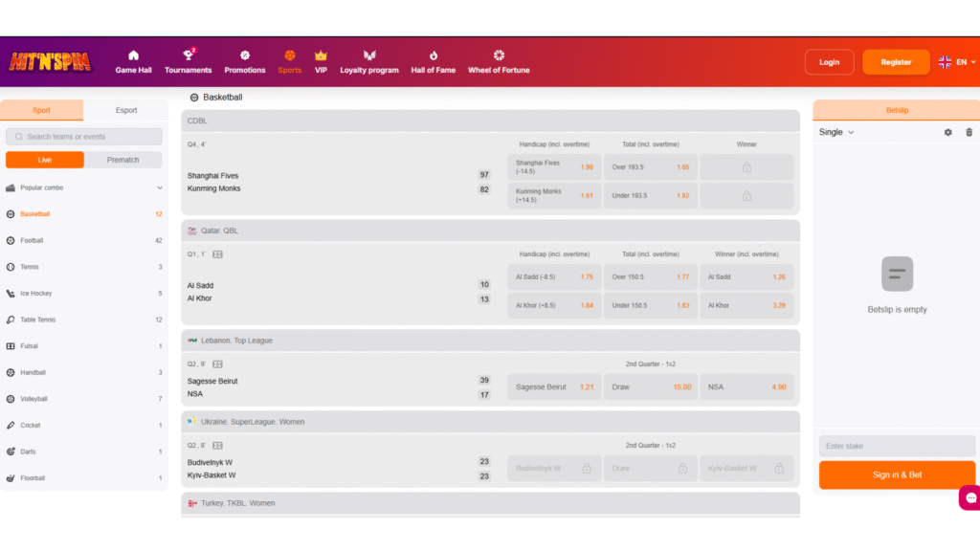Open the VIP crown icon
Image resolution: width=980 pixels, height=551 pixels.
321,55
